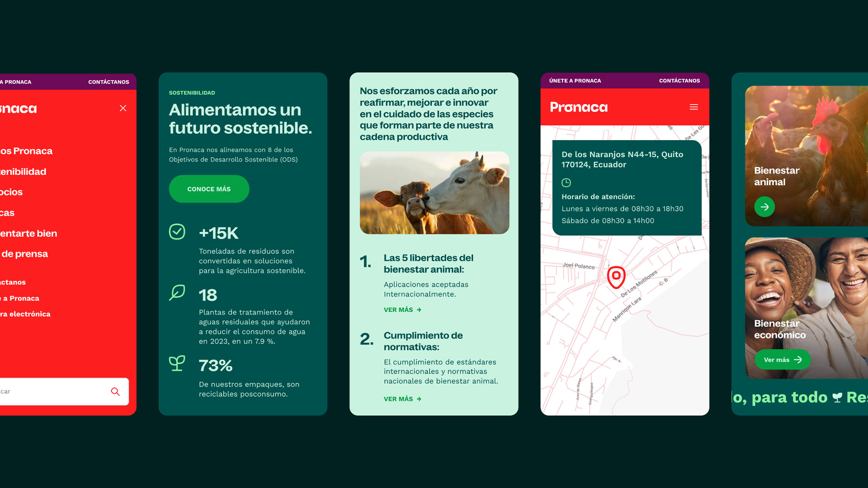Click the sprout icon beside 73%

point(177,363)
